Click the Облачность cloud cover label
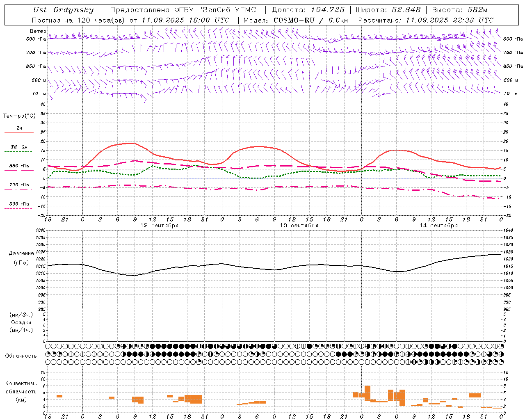 21,356
